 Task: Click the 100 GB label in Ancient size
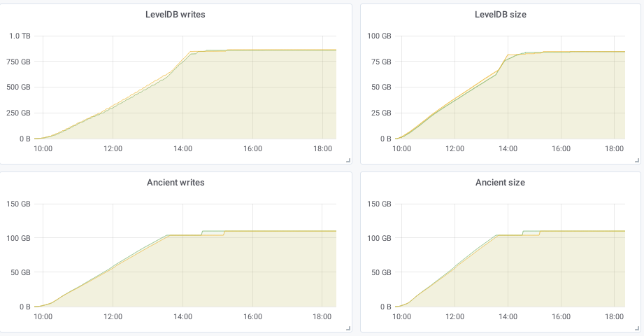point(379,238)
